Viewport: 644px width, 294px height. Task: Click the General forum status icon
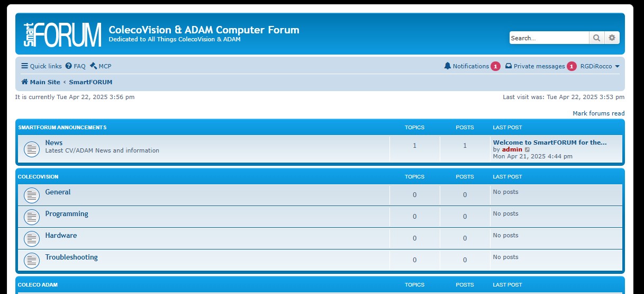[32, 195]
